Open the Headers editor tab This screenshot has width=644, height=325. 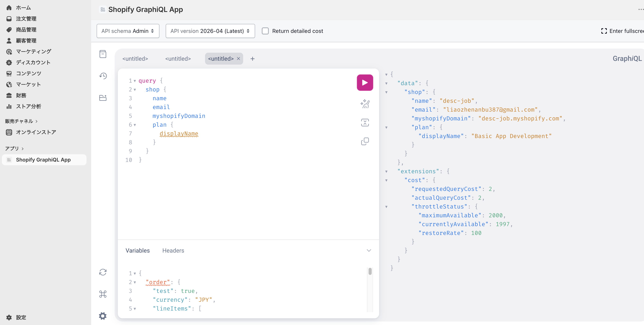pos(173,250)
